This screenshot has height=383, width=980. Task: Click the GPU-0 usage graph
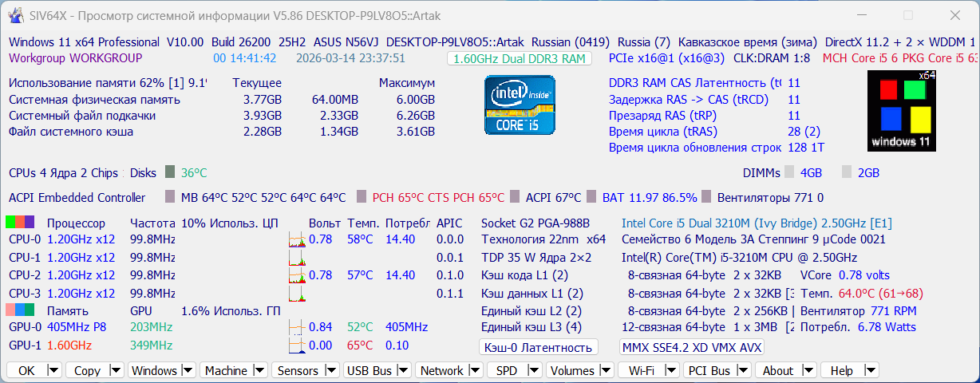pyautogui.click(x=298, y=327)
